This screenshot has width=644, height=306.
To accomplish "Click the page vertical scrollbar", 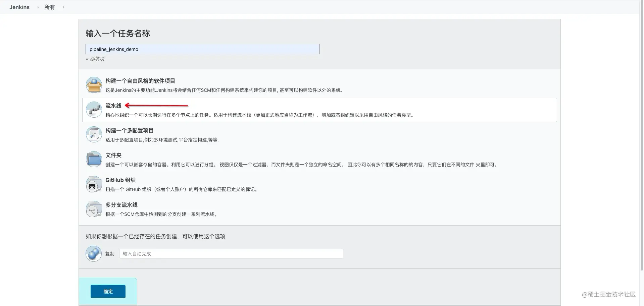I will point(642,134).
